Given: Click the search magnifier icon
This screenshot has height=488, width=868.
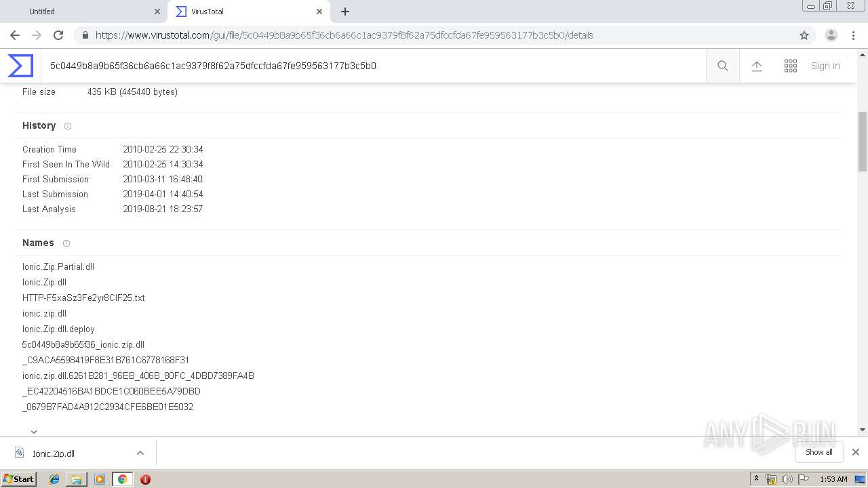Looking at the screenshot, I should 723,66.
